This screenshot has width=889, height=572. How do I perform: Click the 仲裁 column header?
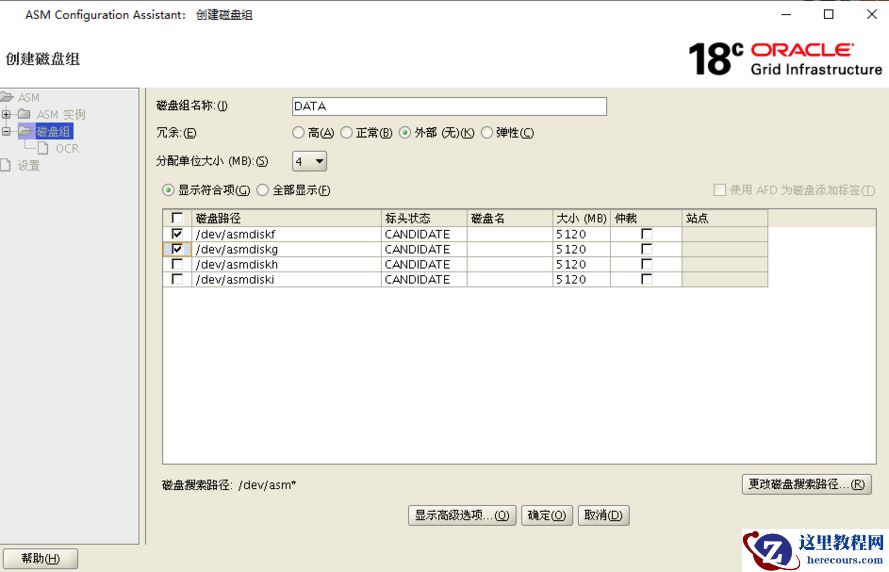(646, 218)
